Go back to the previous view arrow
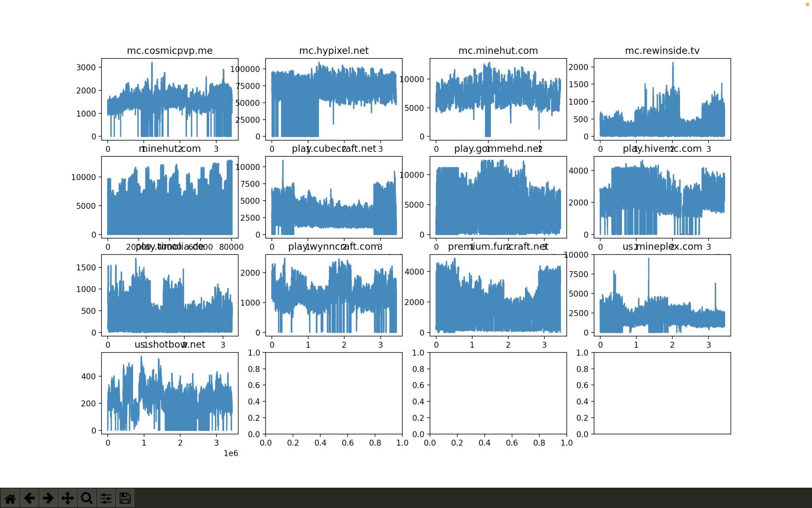This screenshot has height=508, width=812. point(29,498)
